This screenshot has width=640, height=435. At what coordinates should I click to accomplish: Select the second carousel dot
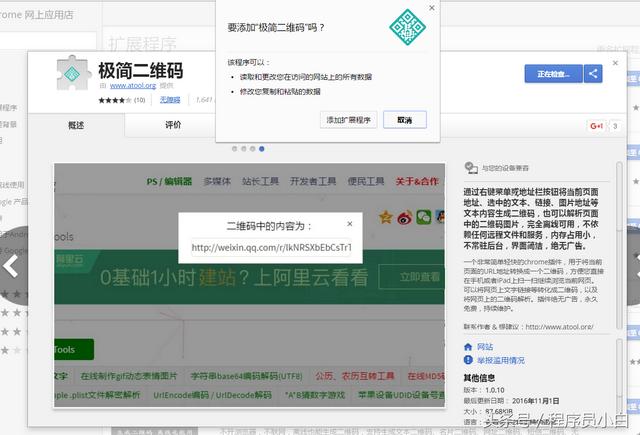click(244, 149)
